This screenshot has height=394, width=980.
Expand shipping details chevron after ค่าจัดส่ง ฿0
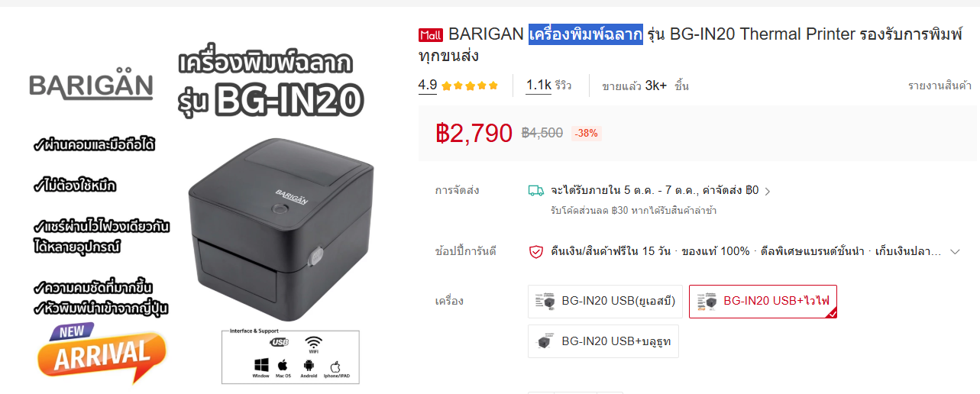point(768,191)
